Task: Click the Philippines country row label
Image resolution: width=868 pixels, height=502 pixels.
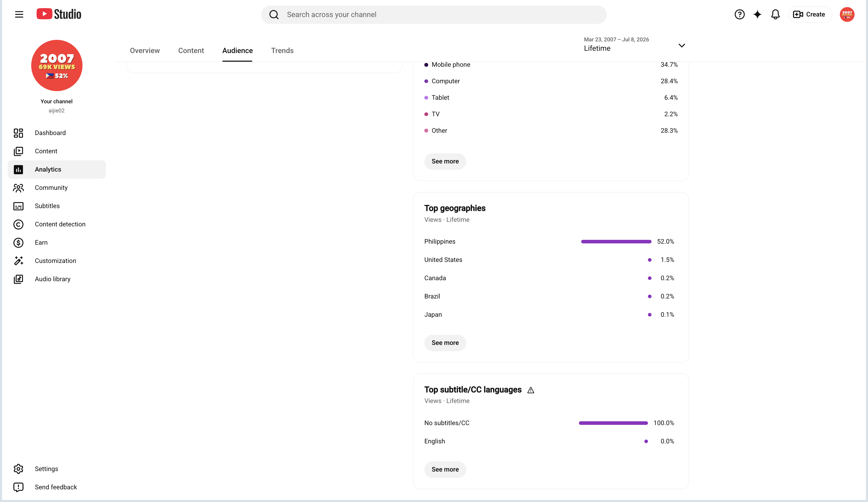Action: click(x=440, y=242)
